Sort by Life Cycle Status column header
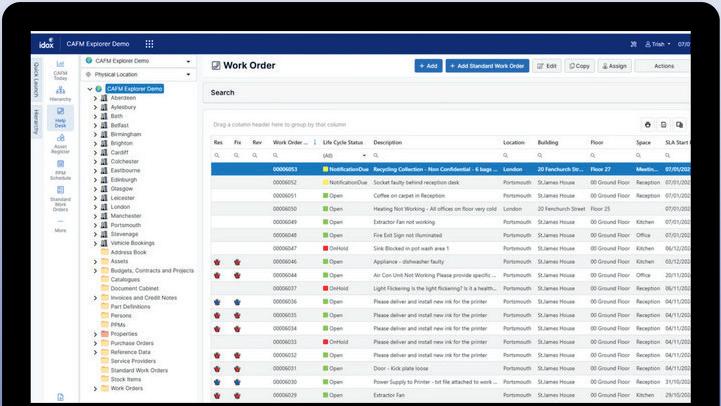721x406 pixels. [x=343, y=143]
